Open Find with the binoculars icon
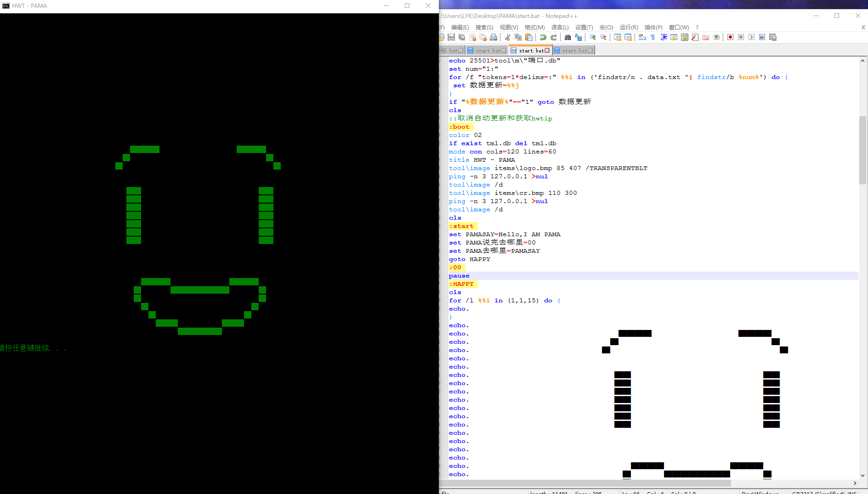The image size is (868, 494). tap(568, 37)
